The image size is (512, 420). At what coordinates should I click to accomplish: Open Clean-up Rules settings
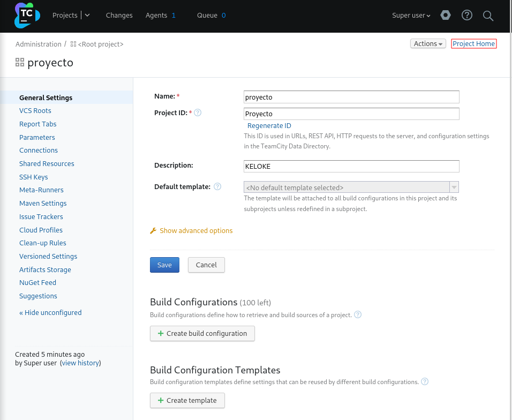point(43,243)
